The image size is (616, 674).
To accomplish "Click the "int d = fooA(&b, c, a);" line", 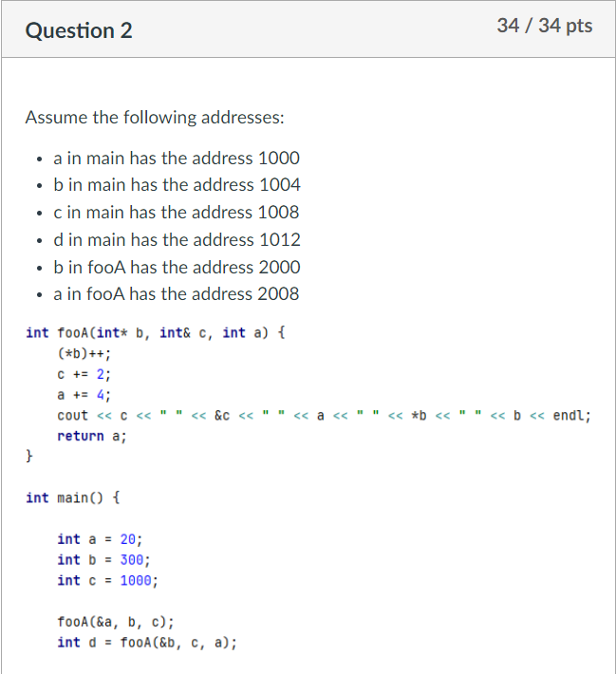I will (147, 642).
